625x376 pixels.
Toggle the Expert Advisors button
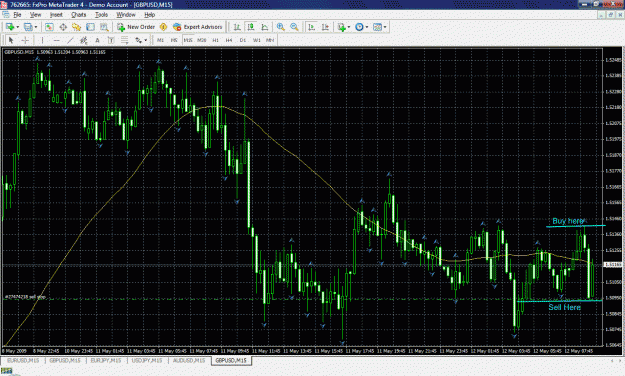pos(198,27)
